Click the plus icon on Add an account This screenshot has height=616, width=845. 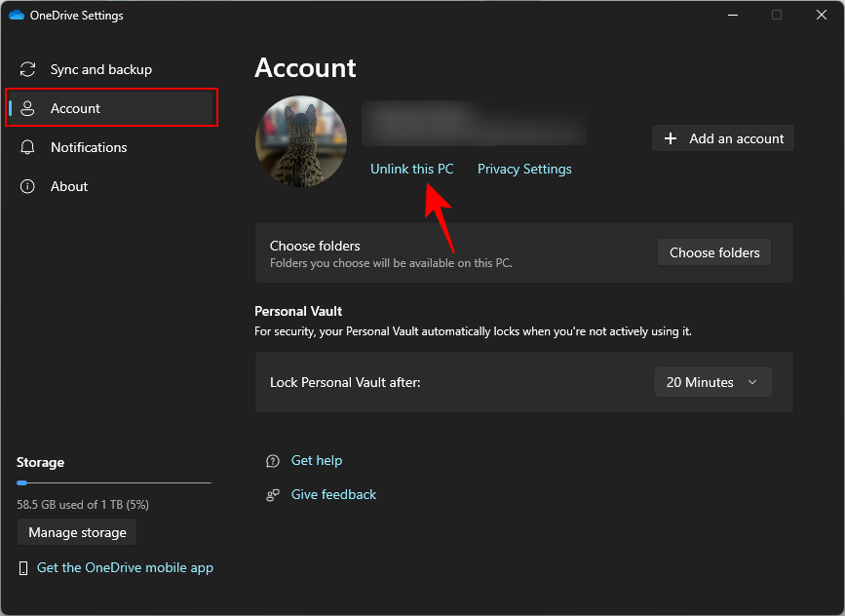coord(671,138)
